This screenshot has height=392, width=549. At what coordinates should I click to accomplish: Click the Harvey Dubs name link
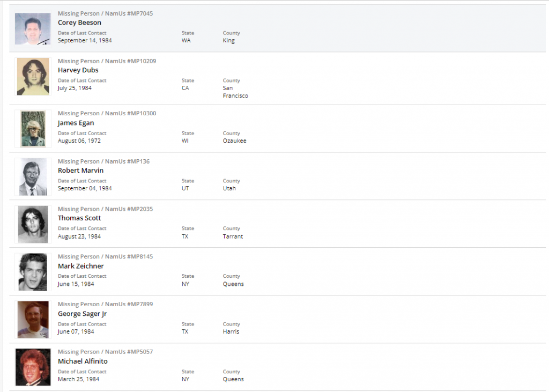click(x=78, y=70)
